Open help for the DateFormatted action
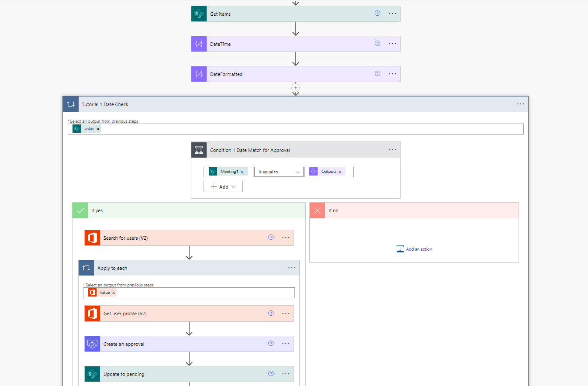588x386 pixels. coord(377,74)
